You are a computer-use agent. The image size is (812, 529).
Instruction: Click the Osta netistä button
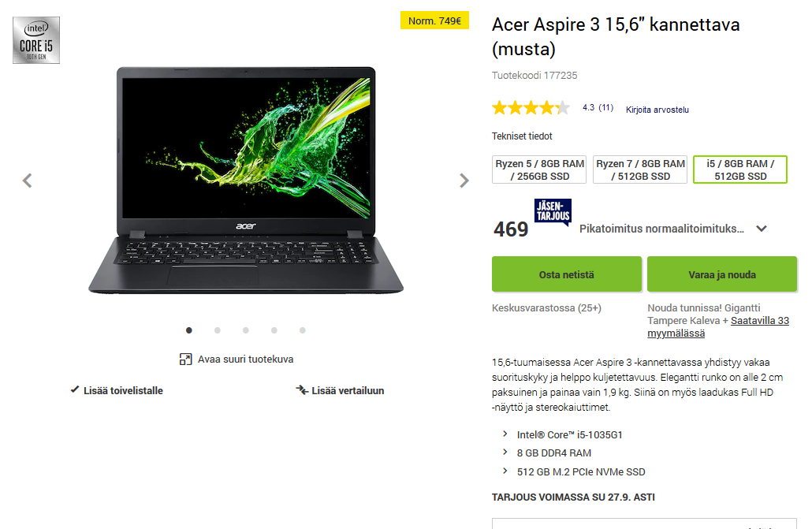coord(567,274)
